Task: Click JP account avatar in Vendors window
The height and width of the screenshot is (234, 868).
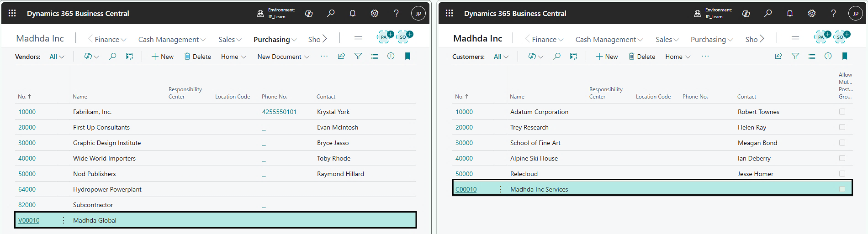Action: (x=418, y=13)
